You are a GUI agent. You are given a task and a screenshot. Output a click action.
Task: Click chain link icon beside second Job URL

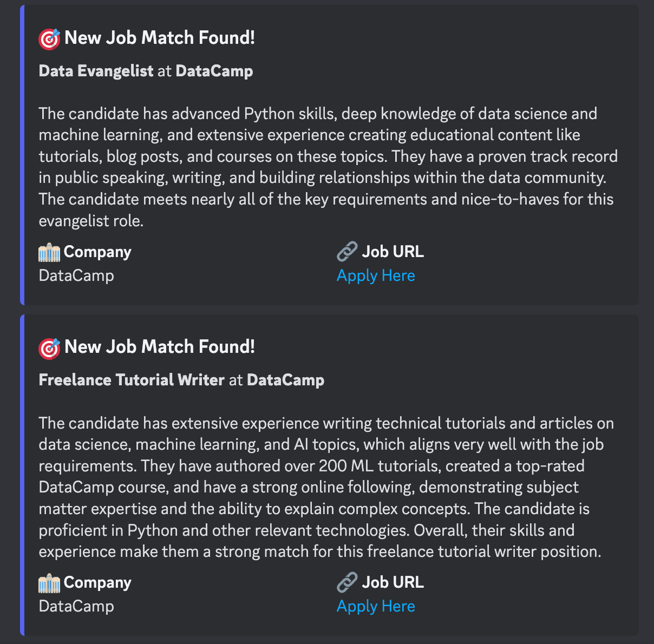347,582
